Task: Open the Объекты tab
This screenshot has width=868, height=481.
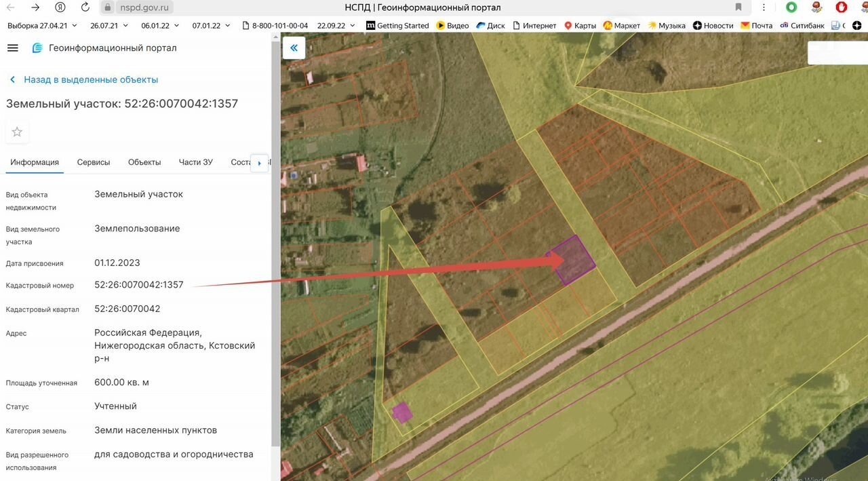Action: pyautogui.click(x=144, y=162)
